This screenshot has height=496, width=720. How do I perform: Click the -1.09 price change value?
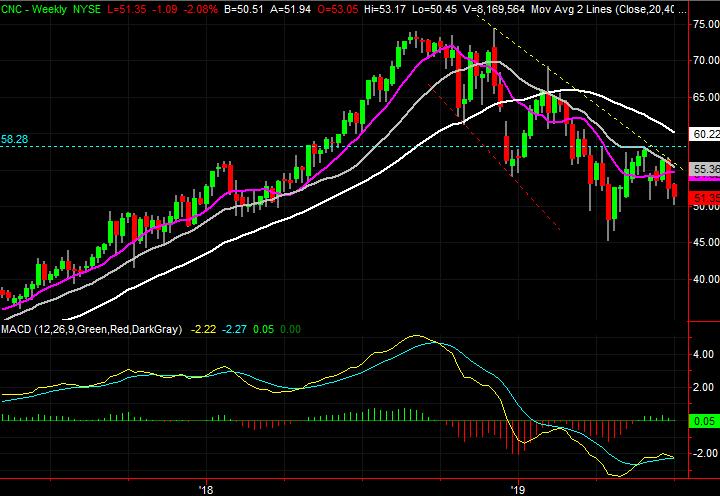pos(165,9)
